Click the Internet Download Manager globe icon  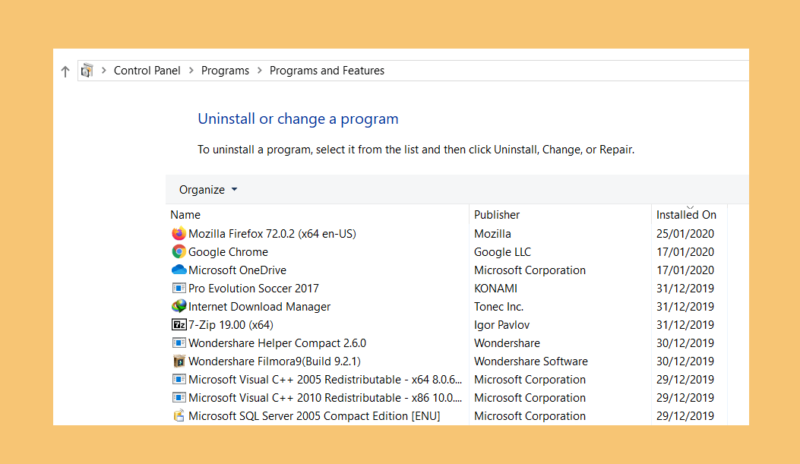[x=179, y=306]
